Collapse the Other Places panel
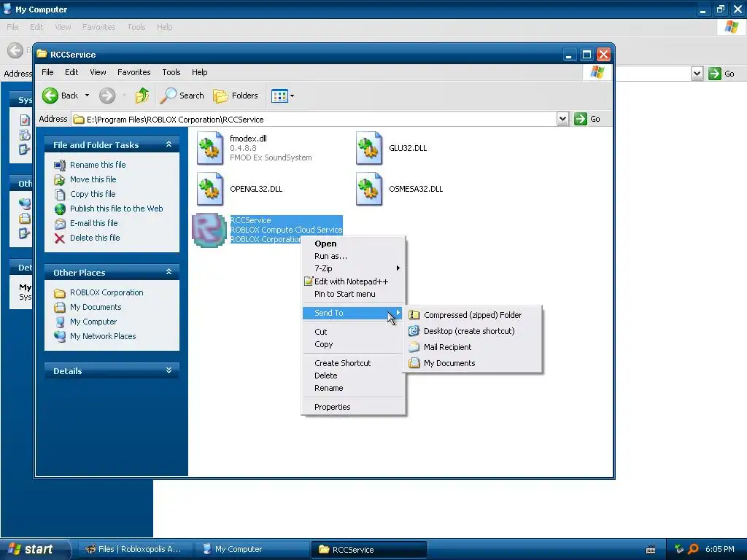Viewport: 747px width, 560px height. click(169, 272)
